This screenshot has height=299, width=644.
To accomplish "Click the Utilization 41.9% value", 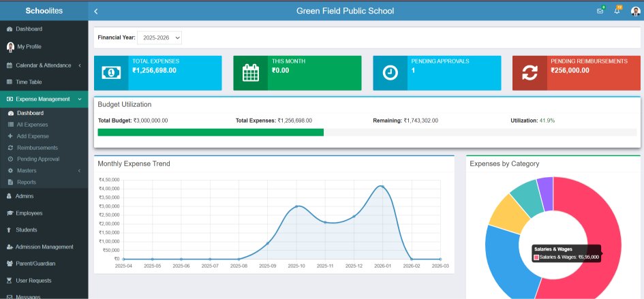I will [547, 121].
